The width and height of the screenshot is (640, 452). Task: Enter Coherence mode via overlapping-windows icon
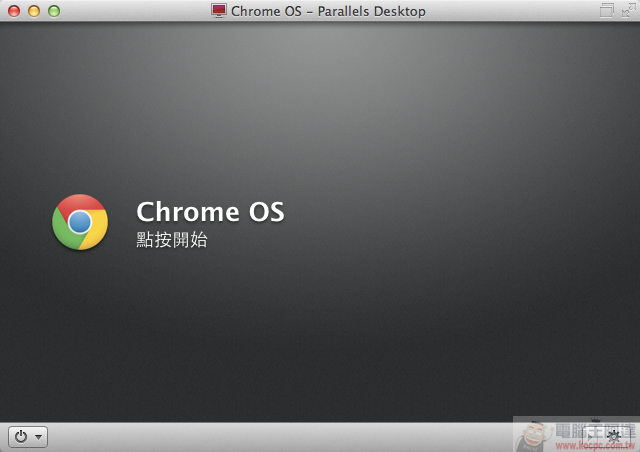click(x=607, y=11)
